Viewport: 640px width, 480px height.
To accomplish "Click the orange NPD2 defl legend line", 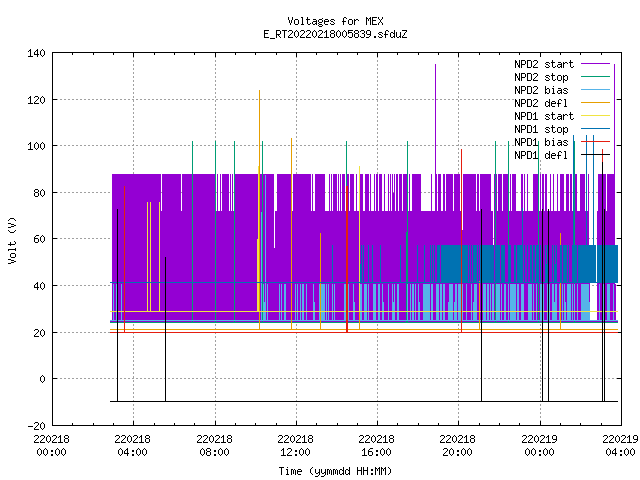I will click(595, 103).
